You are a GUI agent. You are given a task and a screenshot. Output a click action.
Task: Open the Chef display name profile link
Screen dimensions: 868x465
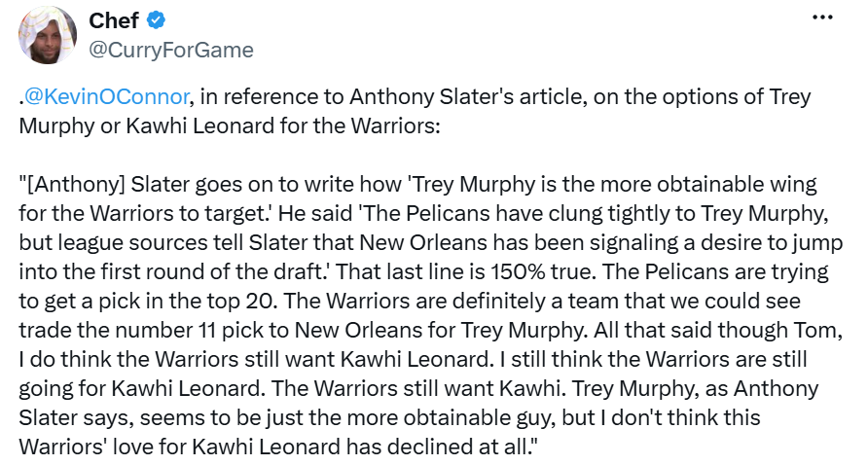[114, 20]
